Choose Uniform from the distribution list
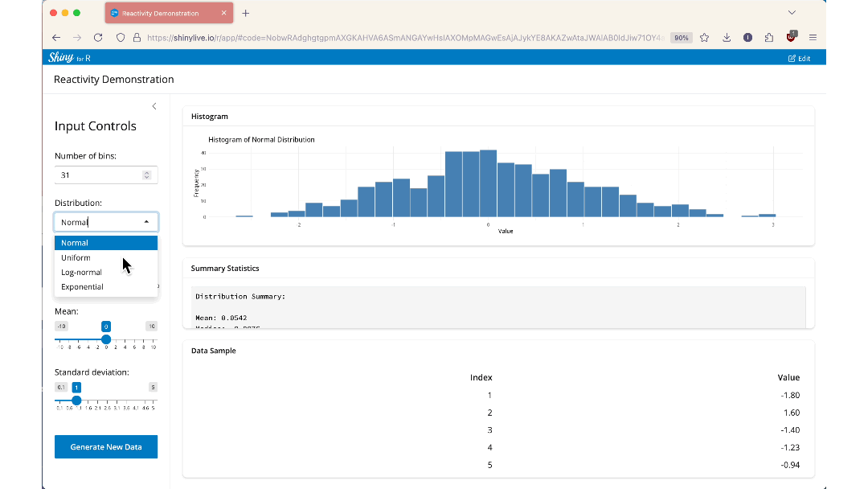 point(76,257)
